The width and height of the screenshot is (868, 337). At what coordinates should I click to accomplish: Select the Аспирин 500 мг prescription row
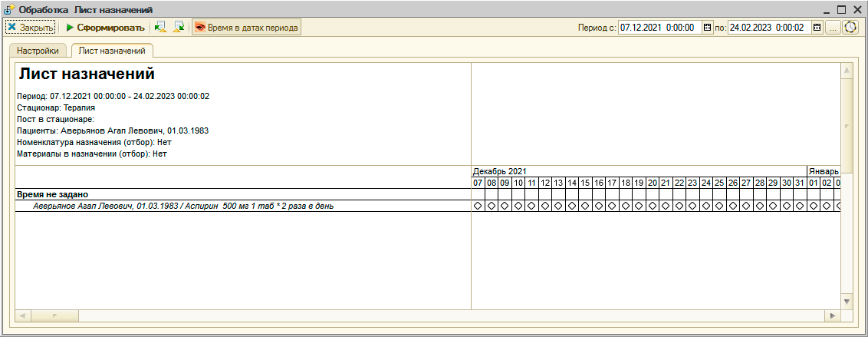click(183, 206)
